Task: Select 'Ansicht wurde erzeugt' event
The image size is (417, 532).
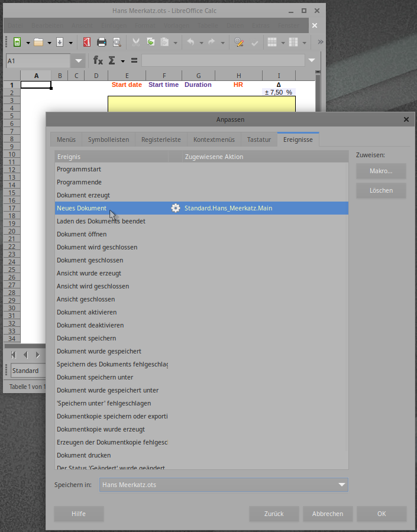Action: point(202,273)
